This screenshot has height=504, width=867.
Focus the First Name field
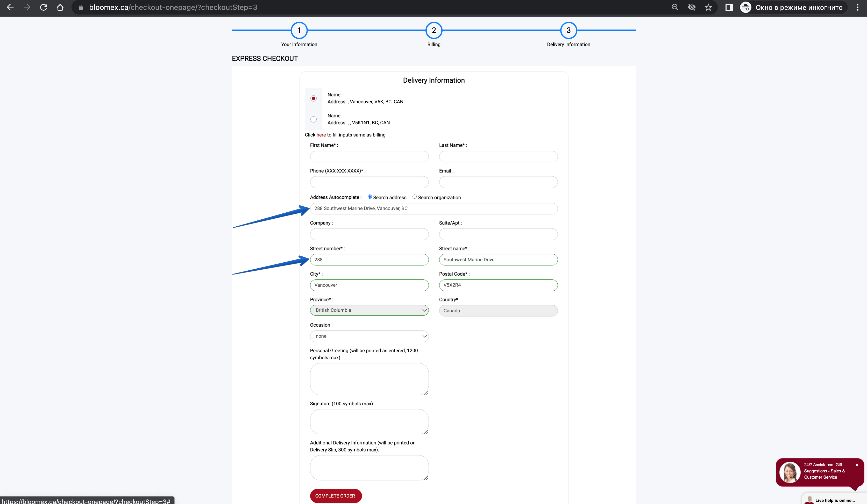(x=369, y=156)
